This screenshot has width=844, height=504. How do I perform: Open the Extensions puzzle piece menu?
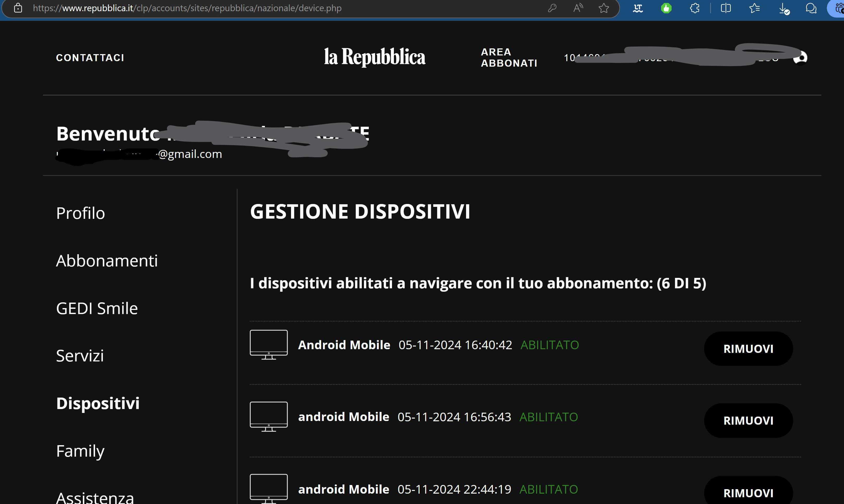(695, 8)
